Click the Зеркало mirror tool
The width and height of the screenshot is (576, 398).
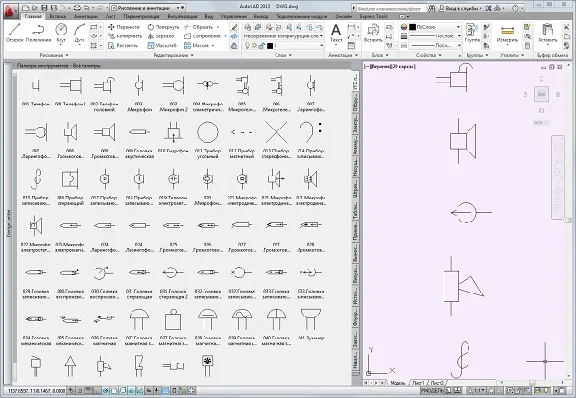[x=161, y=36]
